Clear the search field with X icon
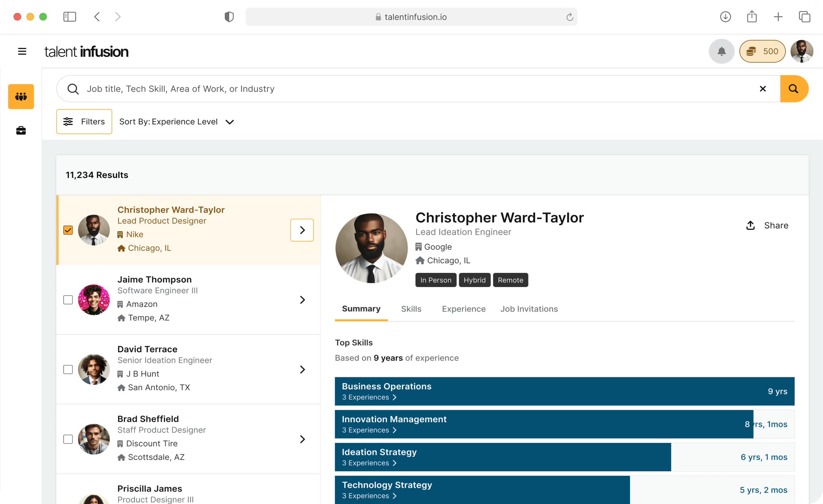Screen dimensions: 823x504 point(763,89)
